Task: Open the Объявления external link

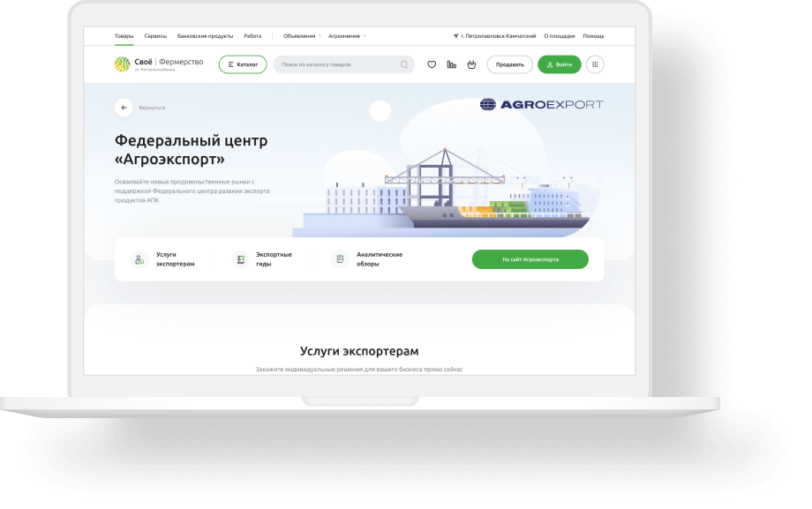Action: [x=302, y=36]
